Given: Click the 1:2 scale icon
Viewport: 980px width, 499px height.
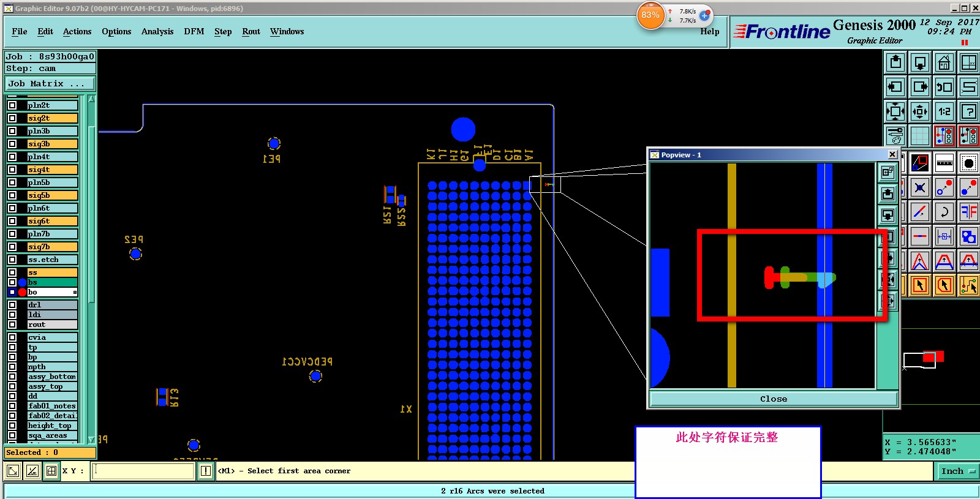Looking at the screenshot, I should point(944,111).
